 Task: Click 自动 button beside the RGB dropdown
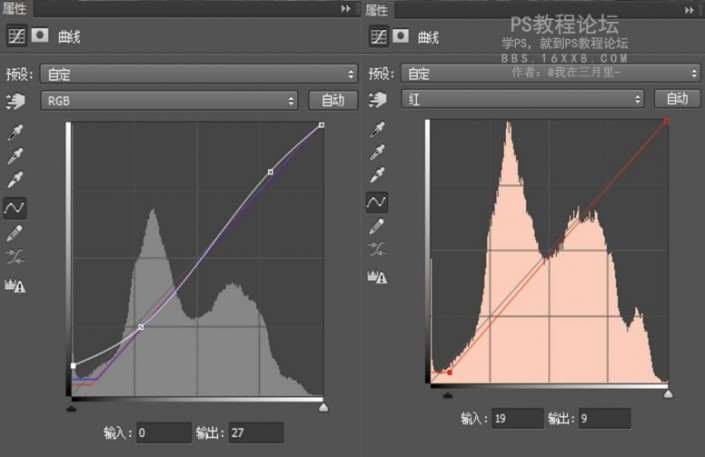tap(333, 101)
